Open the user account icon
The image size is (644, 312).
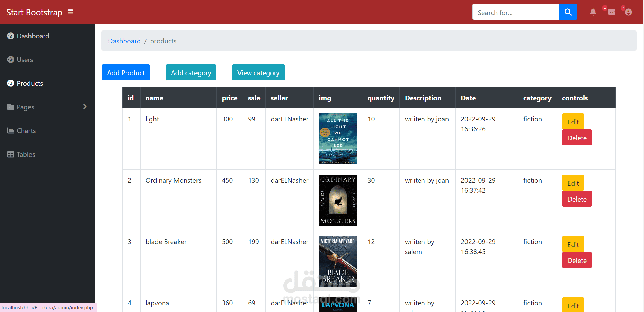tap(628, 12)
